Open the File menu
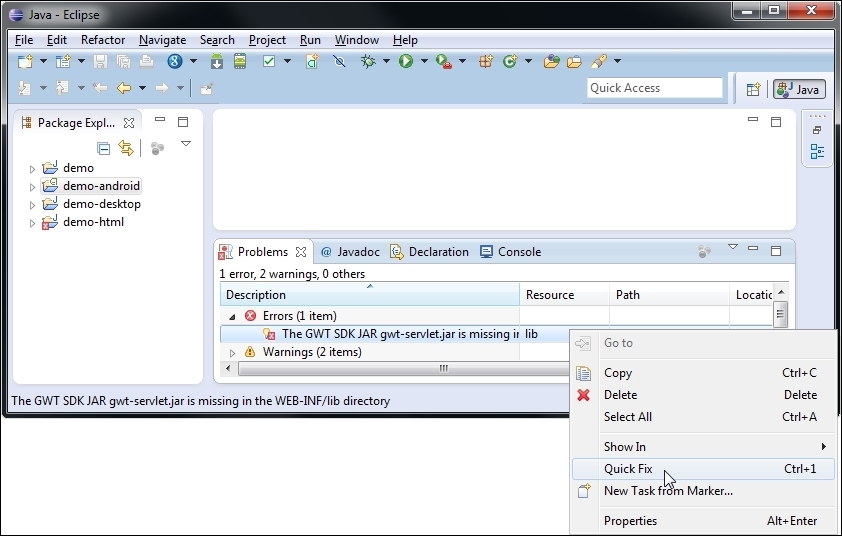842x536 pixels. [24, 40]
